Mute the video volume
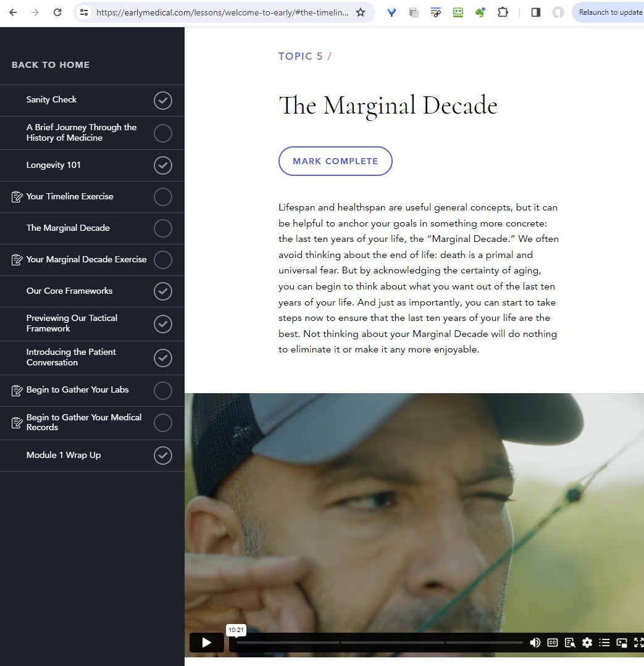This screenshot has height=666, width=644. click(535, 643)
